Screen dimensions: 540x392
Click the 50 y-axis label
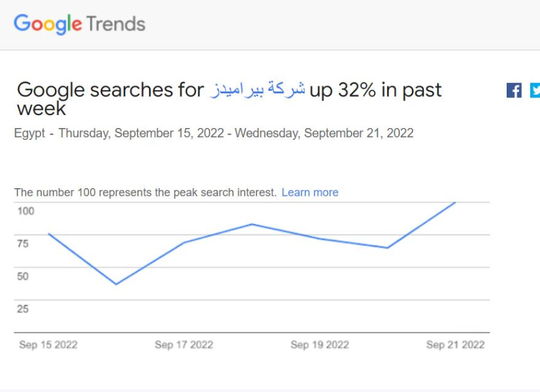[x=23, y=276]
